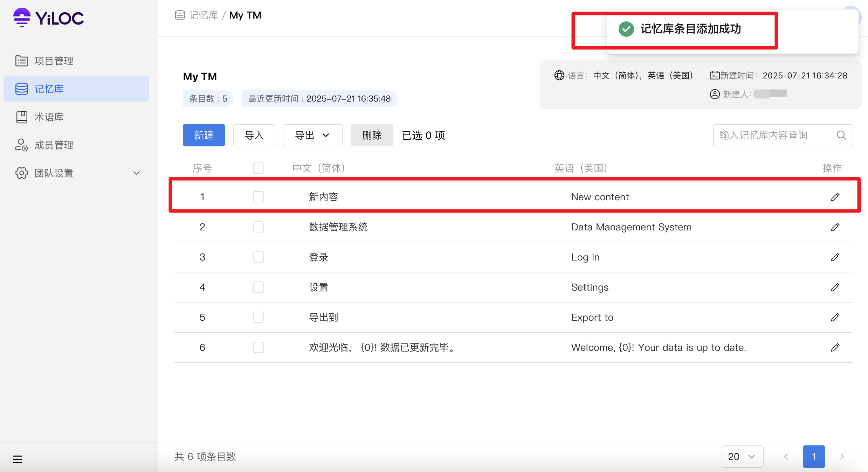The image size is (868, 472).
Task: Click the 术语库 book icon
Action: [x=21, y=117]
